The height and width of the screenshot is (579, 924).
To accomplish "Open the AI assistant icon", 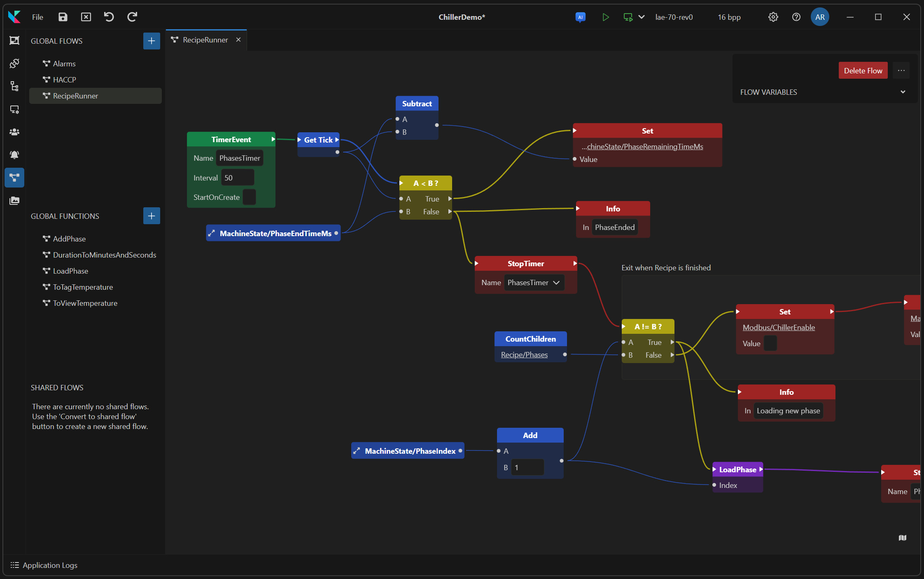I will tap(580, 17).
